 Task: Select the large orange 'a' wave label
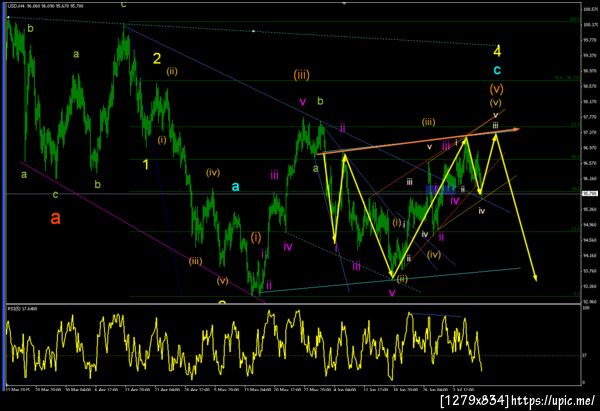55,218
